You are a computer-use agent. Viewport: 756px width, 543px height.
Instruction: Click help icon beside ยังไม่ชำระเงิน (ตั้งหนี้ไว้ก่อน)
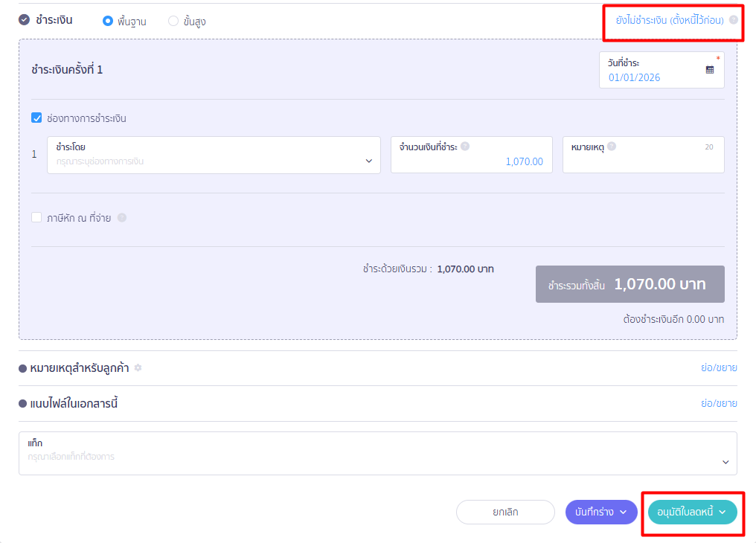click(x=734, y=20)
